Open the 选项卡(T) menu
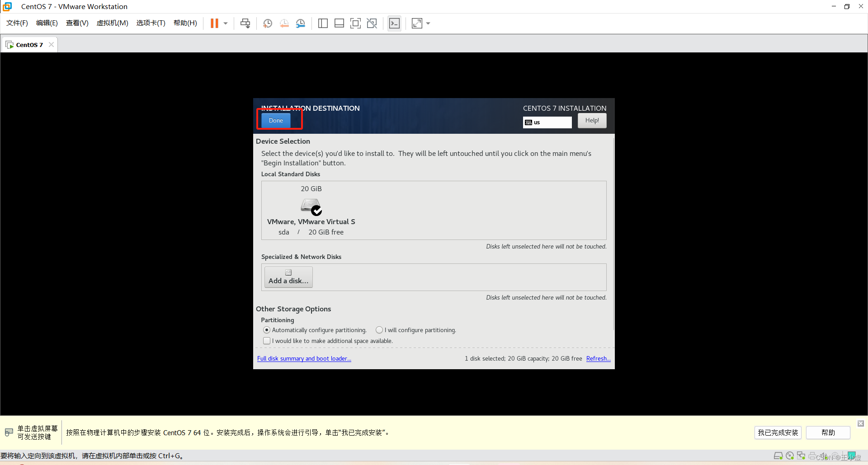The image size is (868, 465). pos(151,23)
